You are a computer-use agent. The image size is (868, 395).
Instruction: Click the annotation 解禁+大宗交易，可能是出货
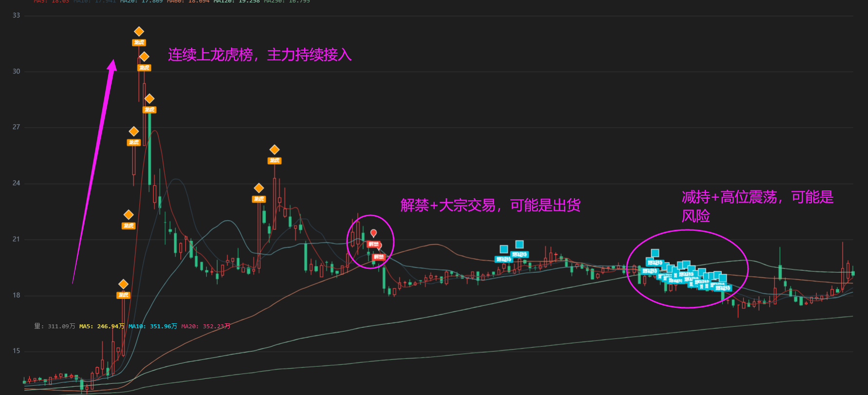pyautogui.click(x=490, y=205)
